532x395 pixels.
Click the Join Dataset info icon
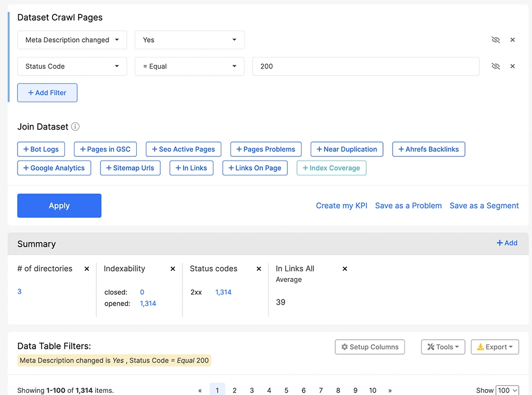point(76,127)
